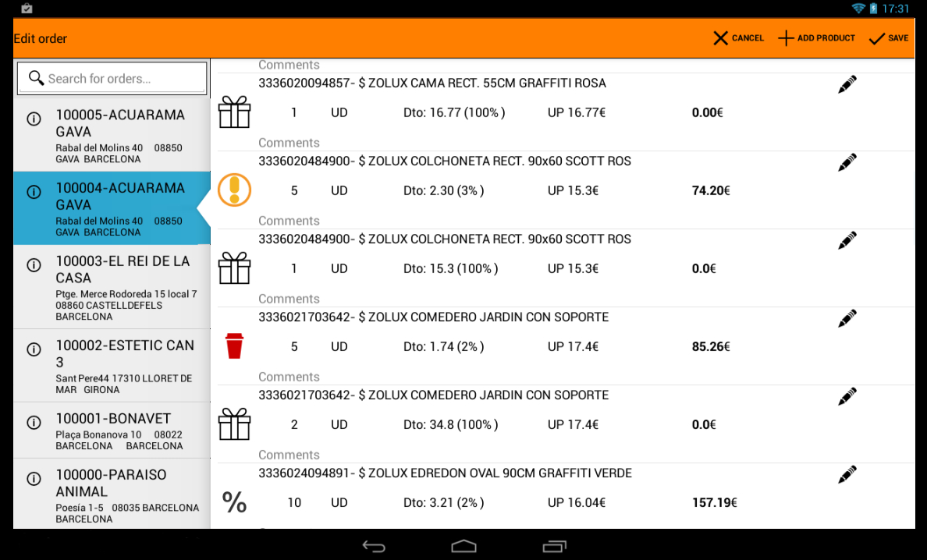Click unit price UP 16.77€

point(577,113)
